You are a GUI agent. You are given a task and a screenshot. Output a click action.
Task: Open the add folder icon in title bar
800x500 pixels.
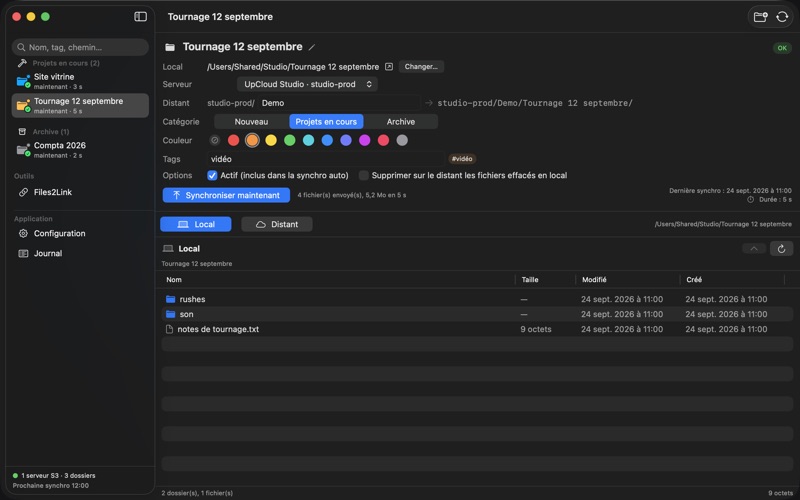[761, 17]
